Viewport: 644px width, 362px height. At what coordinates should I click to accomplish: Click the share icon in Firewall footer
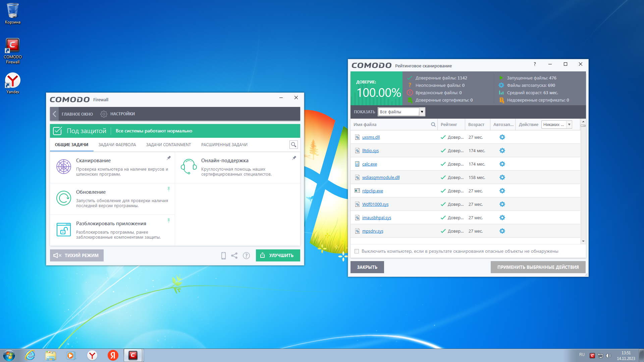click(x=234, y=256)
